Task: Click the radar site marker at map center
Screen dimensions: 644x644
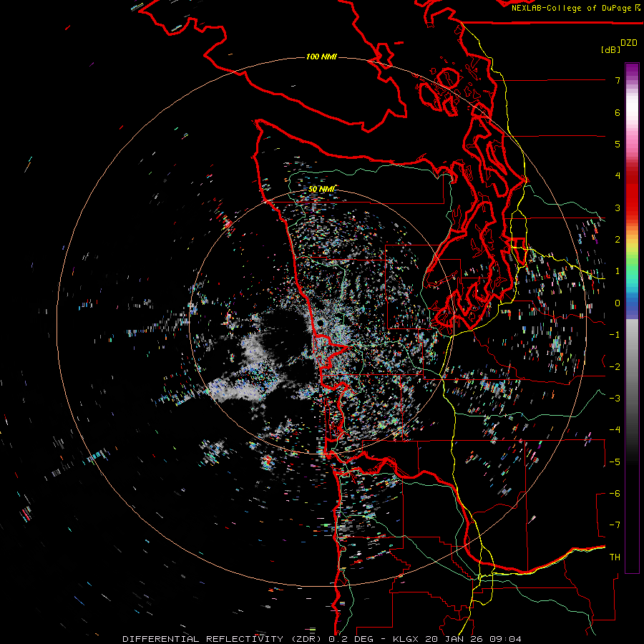Action: 321,323
